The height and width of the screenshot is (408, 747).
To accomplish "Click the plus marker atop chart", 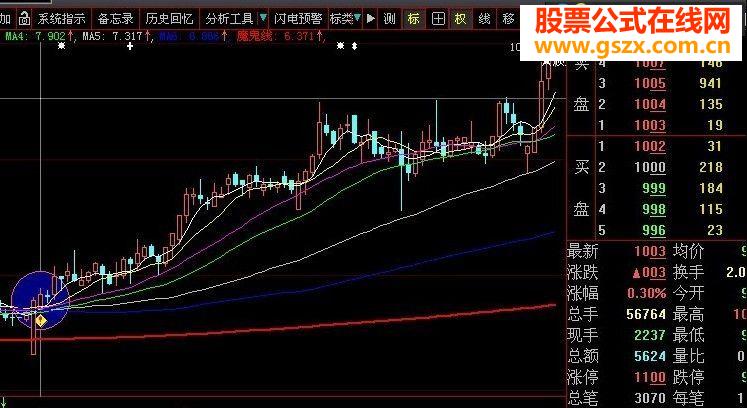I will click(x=130, y=46).
